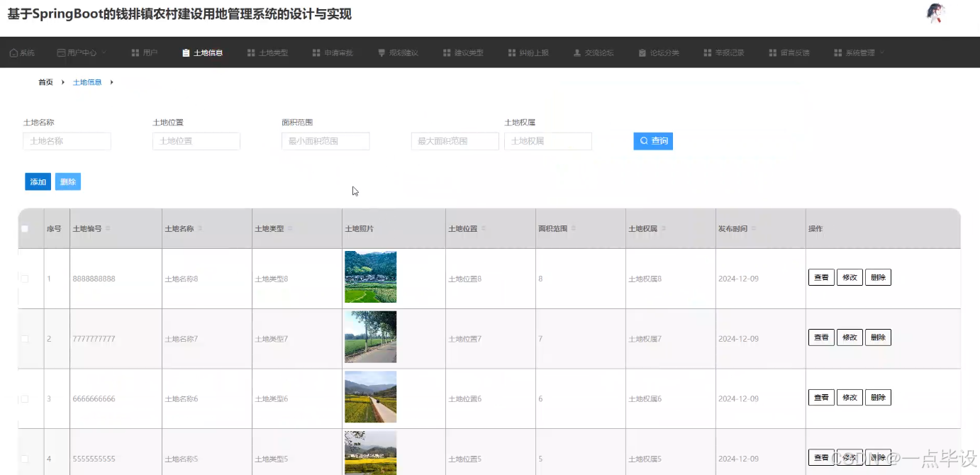
Task: Click the sort arrows beside 土地名称 header
Action: pos(200,229)
